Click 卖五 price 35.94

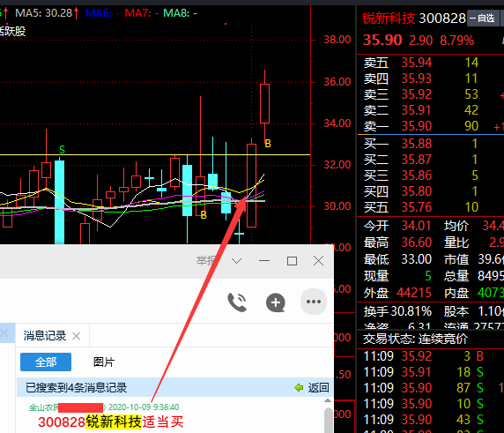(x=416, y=63)
